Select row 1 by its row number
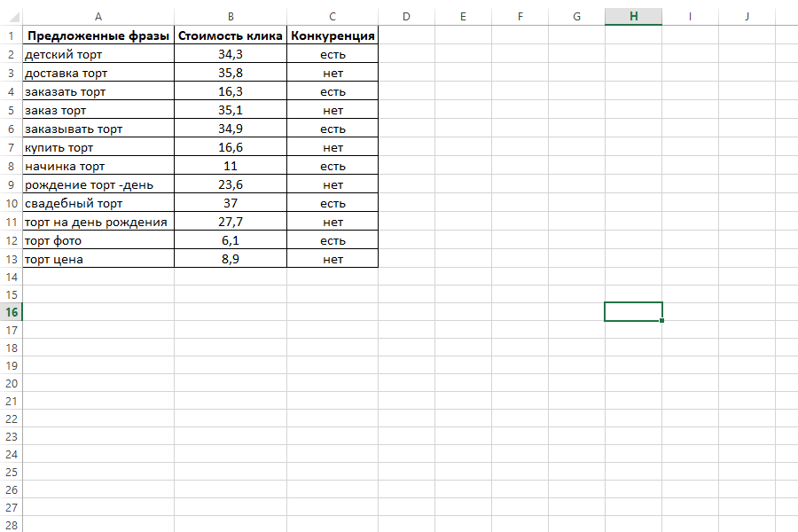The width and height of the screenshot is (798, 532). 11,36
